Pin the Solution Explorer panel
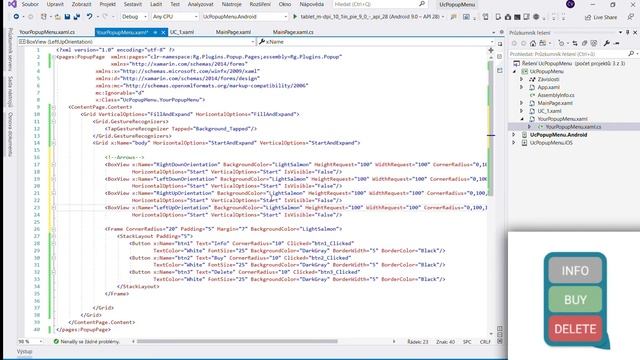This screenshot has width=640, height=360. (x=628, y=32)
